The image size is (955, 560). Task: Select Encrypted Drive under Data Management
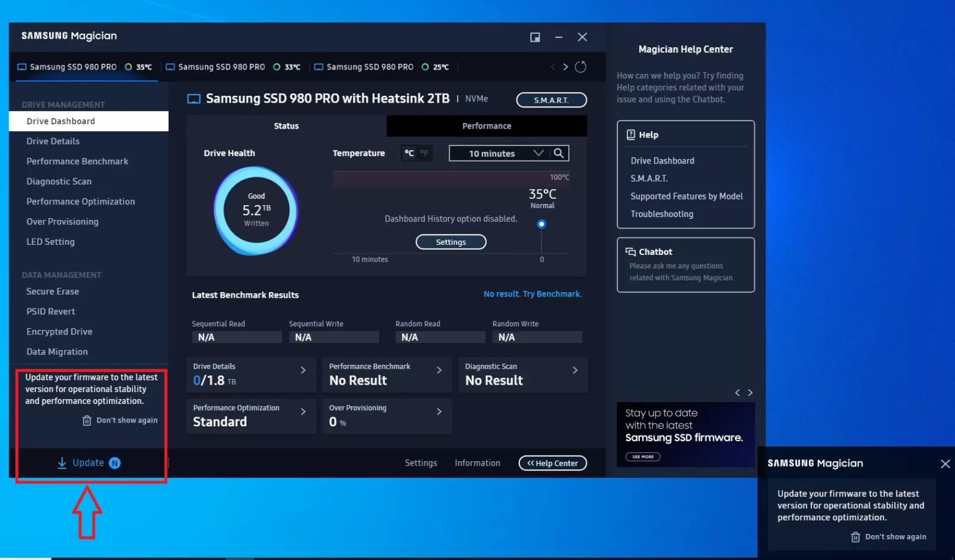59,331
